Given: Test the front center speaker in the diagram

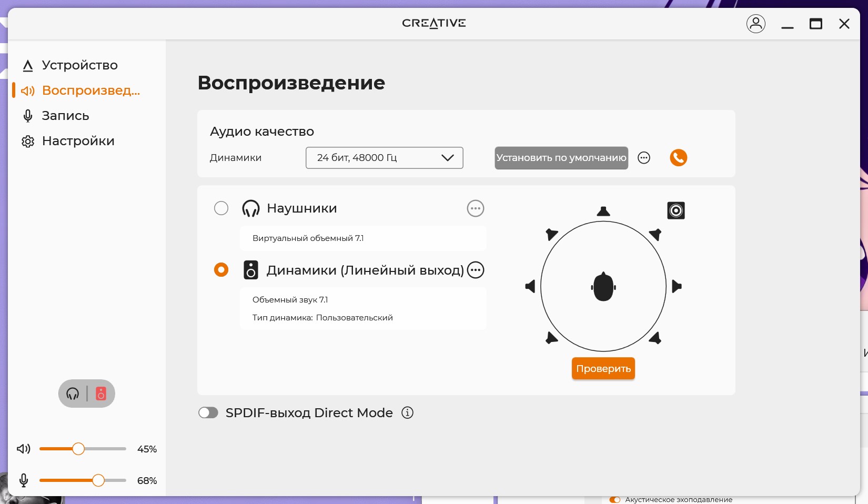Looking at the screenshot, I should pos(603,211).
